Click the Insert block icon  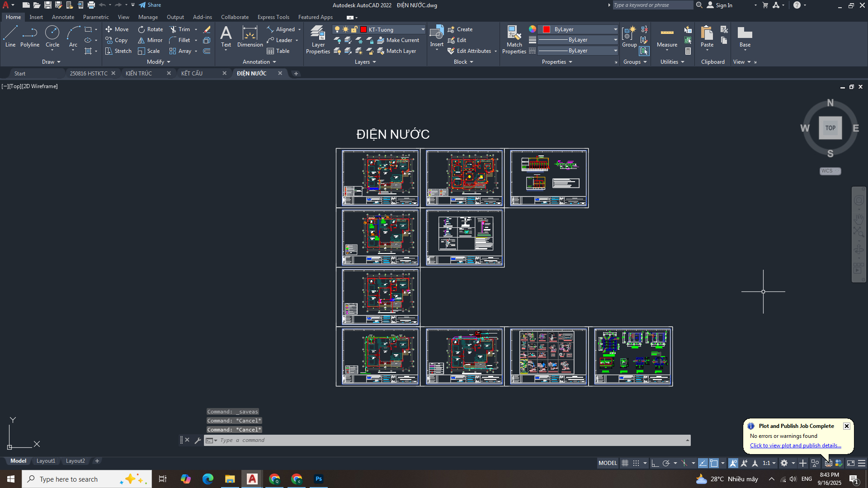tap(436, 35)
